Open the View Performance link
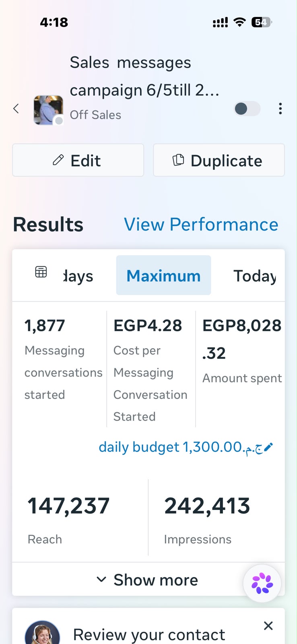The width and height of the screenshot is (297, 644). point(201,224)
